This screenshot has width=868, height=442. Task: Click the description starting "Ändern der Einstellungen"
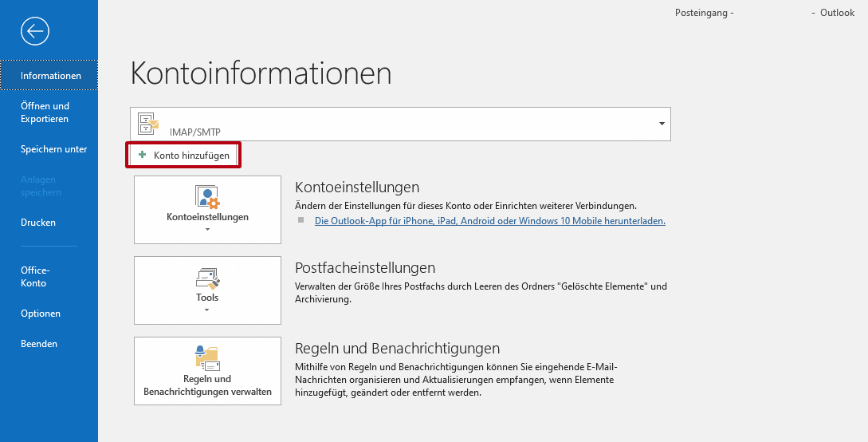tap(465, 206)
